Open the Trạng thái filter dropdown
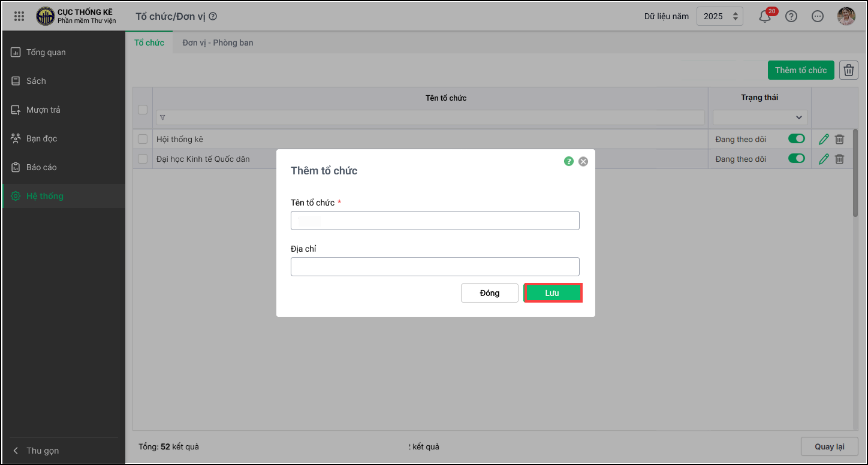Screen dimensions: 868x465 760,117
